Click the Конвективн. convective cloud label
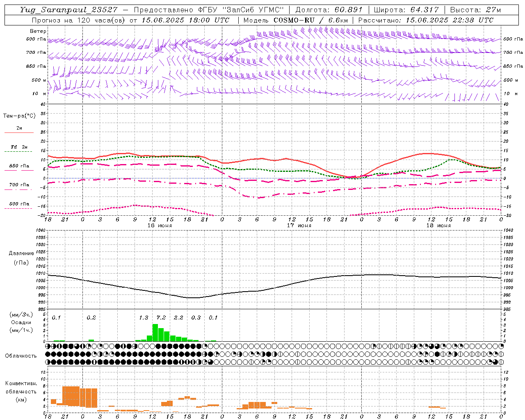The height and width of the screenshot is (420, 525). point(21,383)
